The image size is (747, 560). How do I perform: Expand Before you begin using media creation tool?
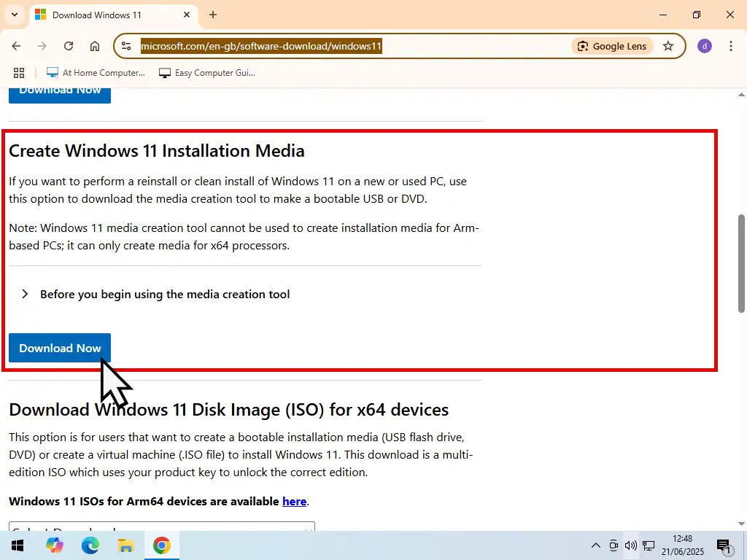164,295
